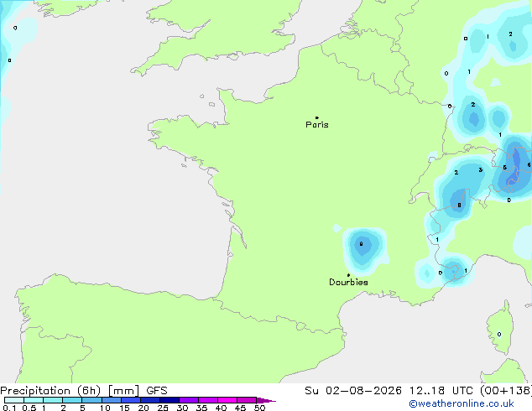The height and width of the screenshot is (411, 532).
Task: Pick the 2–5 mm legend color swatch
Action: (x=72, y=400)
